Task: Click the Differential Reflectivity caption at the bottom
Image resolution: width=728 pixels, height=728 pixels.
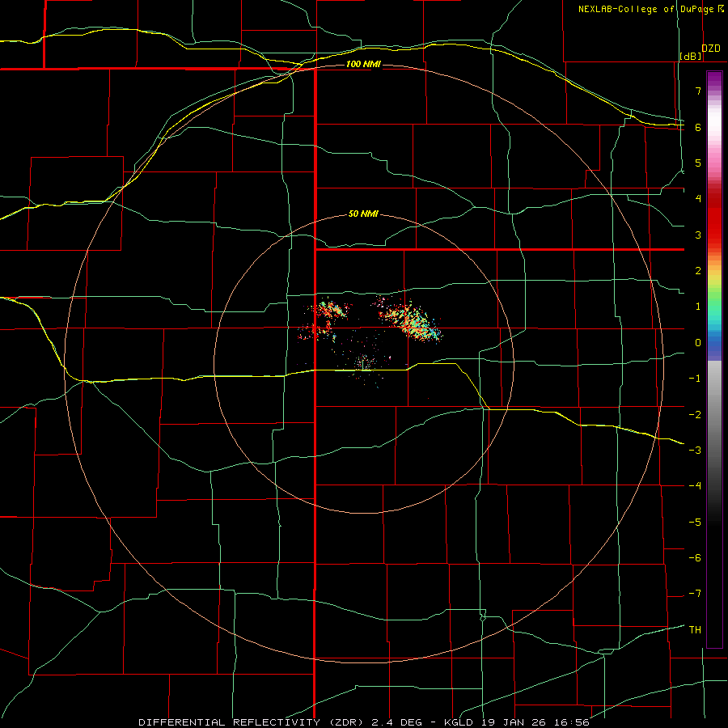Action: coord(364,722)
